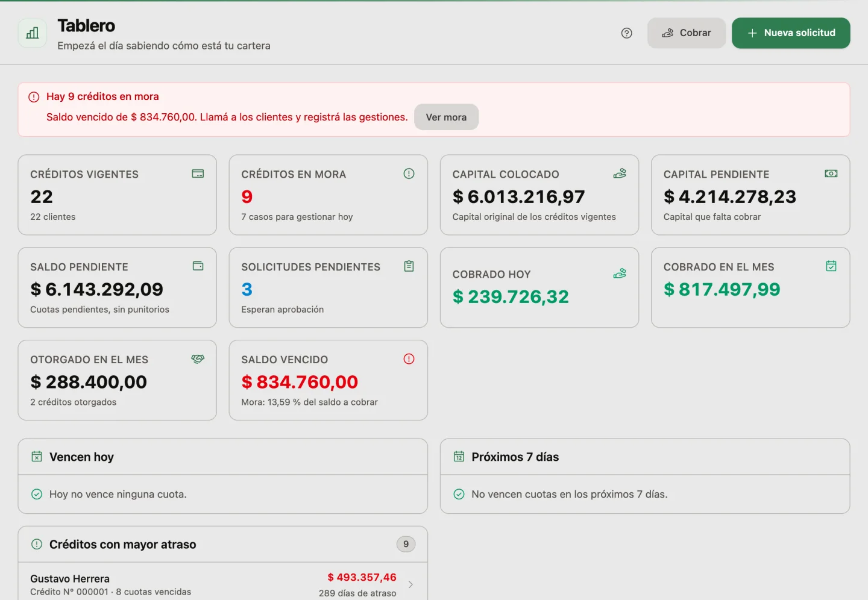Click the handshake icon on Otorgado en el mes
The width and height of the screenshot is (868, 600).
(x=198, y=358)
